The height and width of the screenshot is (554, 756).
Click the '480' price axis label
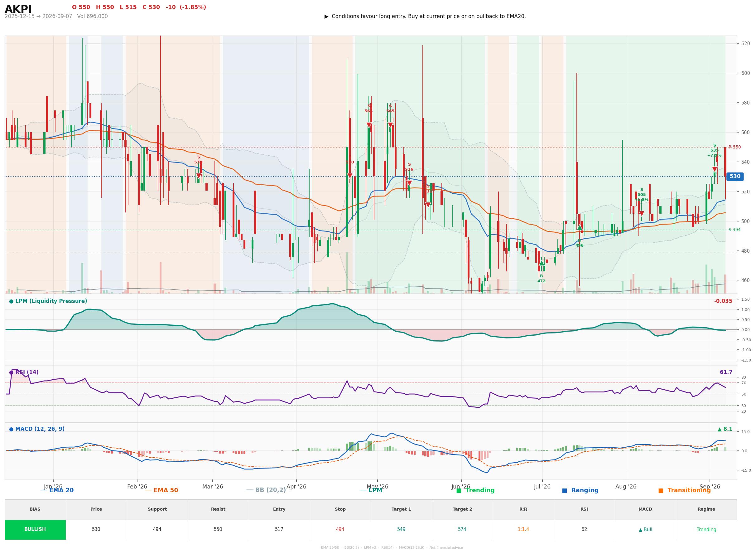point(745,251)
